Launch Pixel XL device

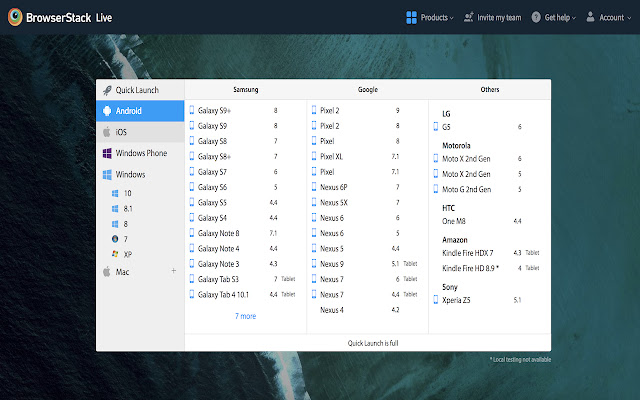point(334,157)
